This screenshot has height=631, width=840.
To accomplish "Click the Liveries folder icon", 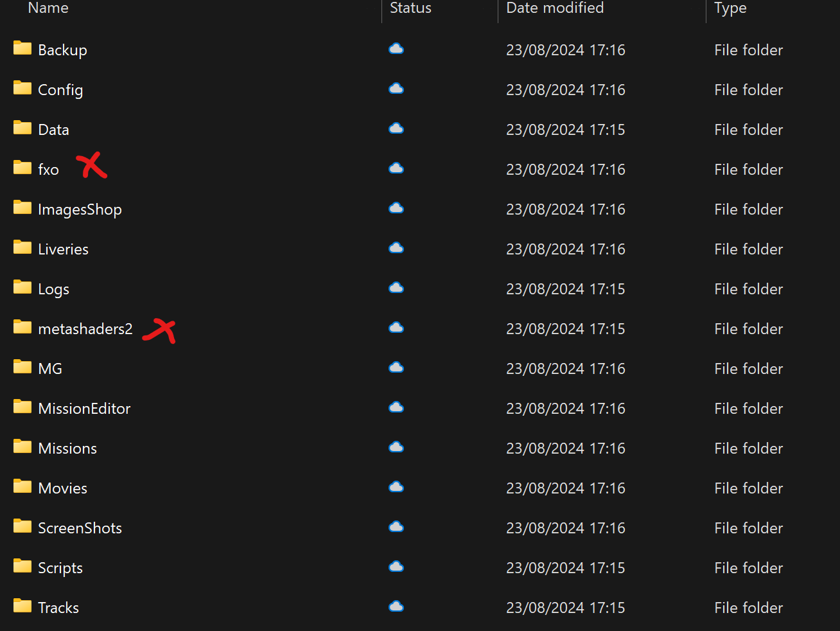I will pyautogui.click(x=22, y=247).
